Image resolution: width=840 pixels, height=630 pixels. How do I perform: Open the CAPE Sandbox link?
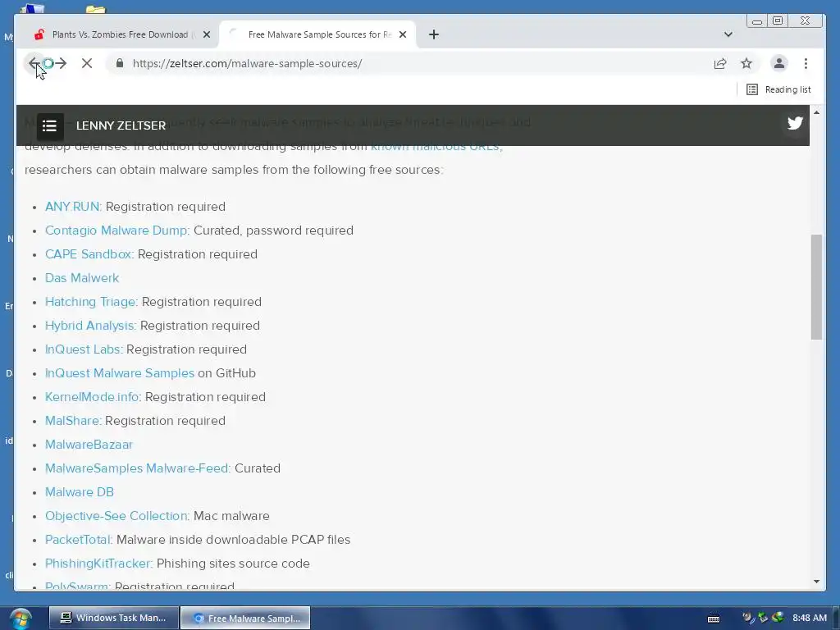(x=89, y=254)
